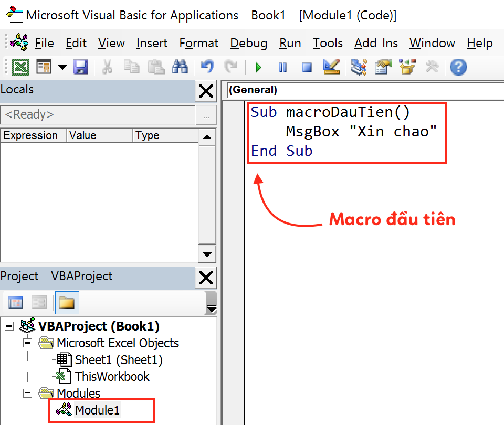The image size is (504, 425).
Task: Click the Help question mark icon
Action: [x=458, y=67]
